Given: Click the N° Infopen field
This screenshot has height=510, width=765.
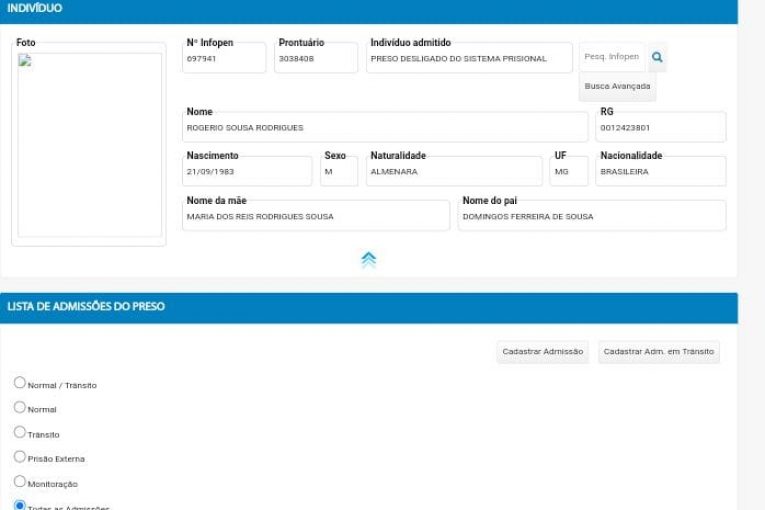Looking at the screenshot, I should click(225, 59).
